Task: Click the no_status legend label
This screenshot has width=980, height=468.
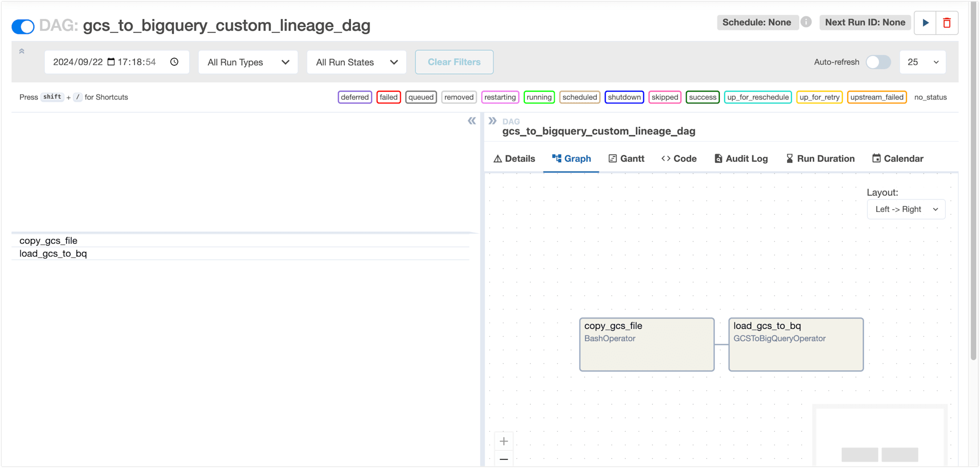Action: tap(930, 97)
